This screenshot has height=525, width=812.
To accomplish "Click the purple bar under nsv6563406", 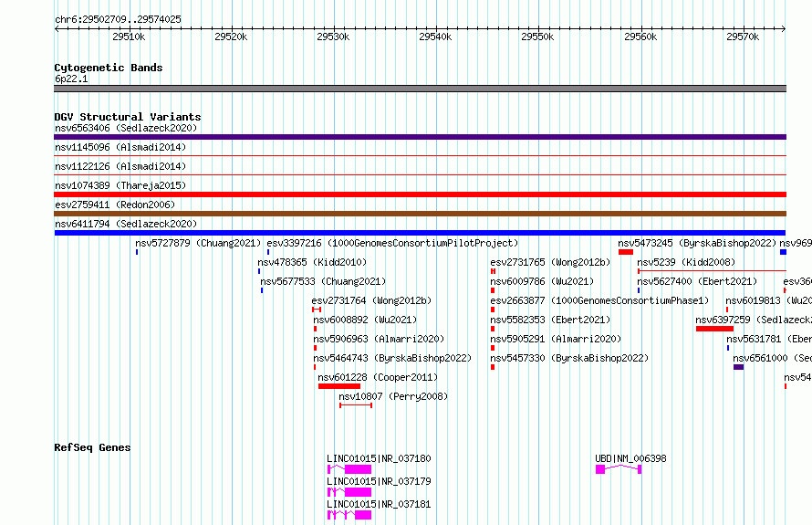I will tap(420, 137).
